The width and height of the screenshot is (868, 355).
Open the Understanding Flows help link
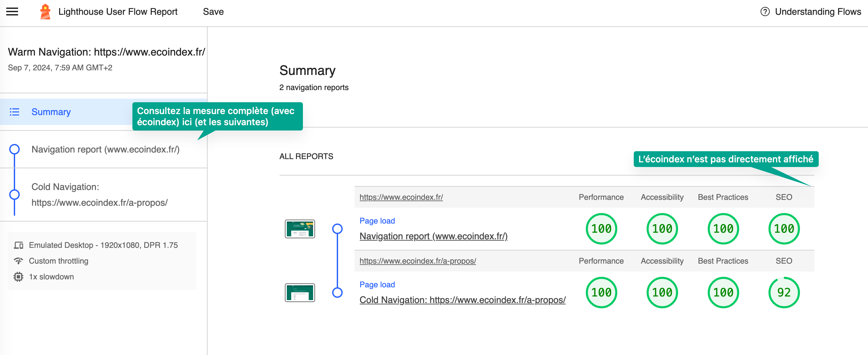click(811, 12)
